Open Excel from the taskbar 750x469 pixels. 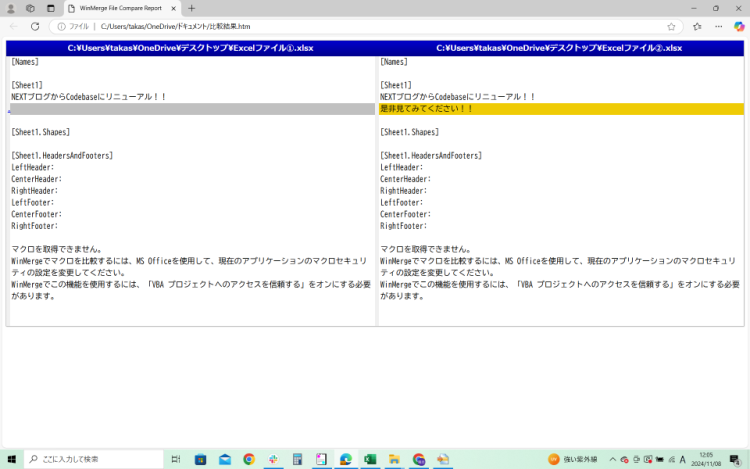tap(369, 459)
